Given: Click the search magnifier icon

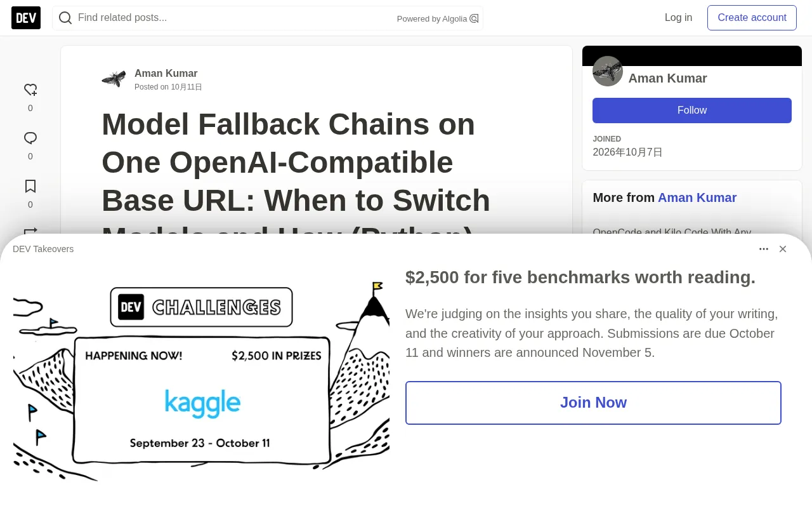Looking at the screenshot, I should tap(65, 18).
